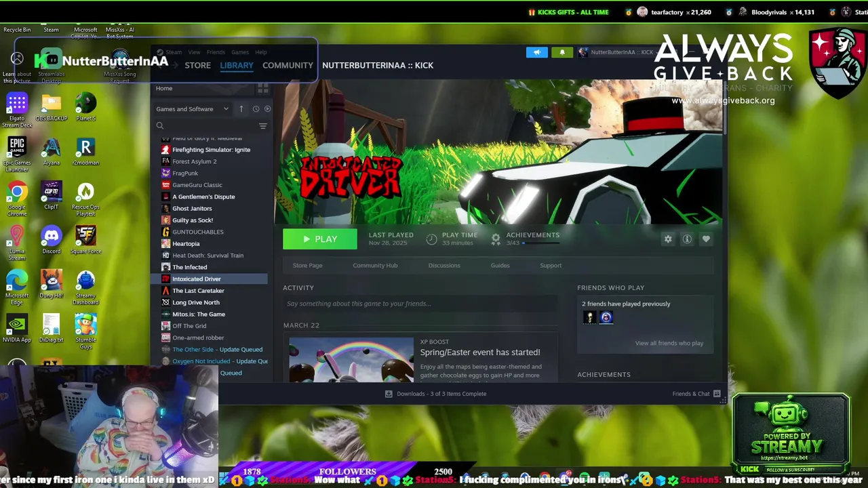Open Friends & Chat icon
Viewport: 868px width, 488px height.
click(717, 394)
